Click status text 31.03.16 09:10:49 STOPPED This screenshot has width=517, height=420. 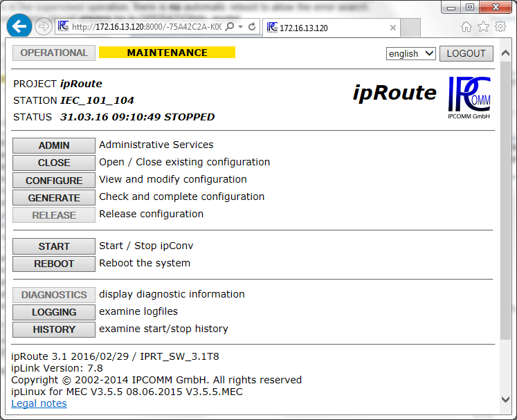coord(137,117)
